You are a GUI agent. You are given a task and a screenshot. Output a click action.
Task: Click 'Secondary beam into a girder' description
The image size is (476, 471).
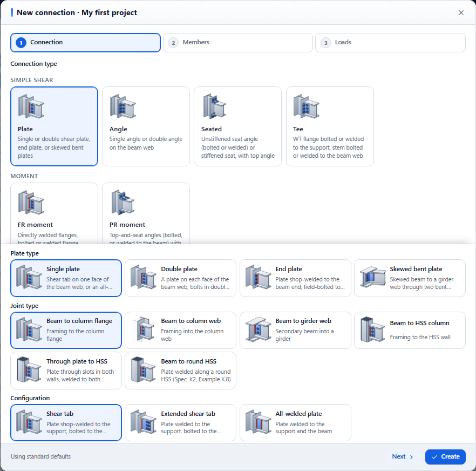[304, 335]
